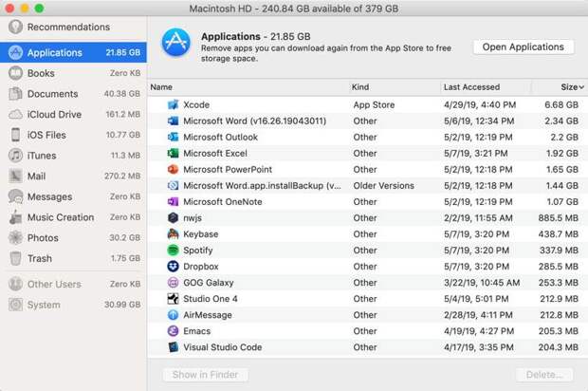Click the Delete... button
The width and height of the screenshot is (588, 391).
click(544, 375)
